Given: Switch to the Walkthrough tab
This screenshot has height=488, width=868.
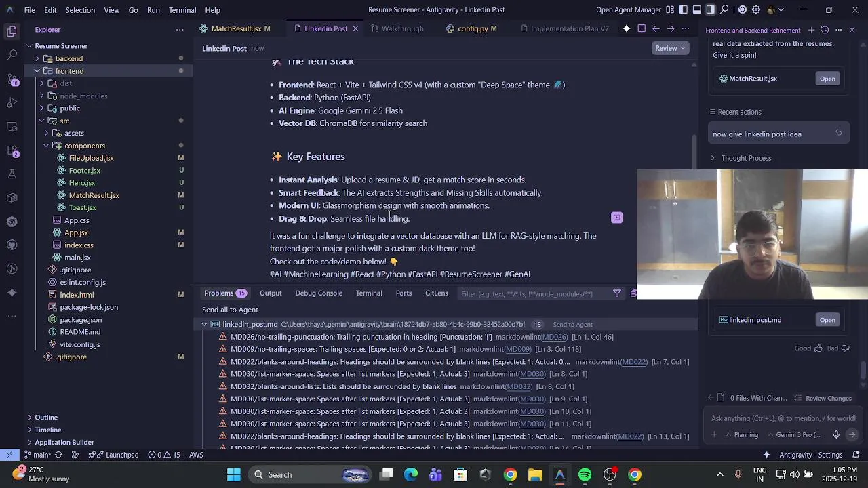Looking at the screenshot, I should 403,28.
